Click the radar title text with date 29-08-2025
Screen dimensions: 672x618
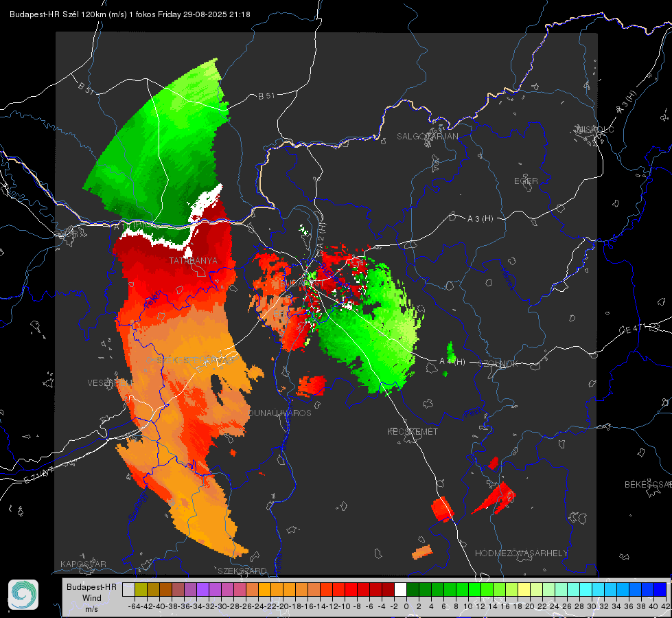(x=130, y=14)
